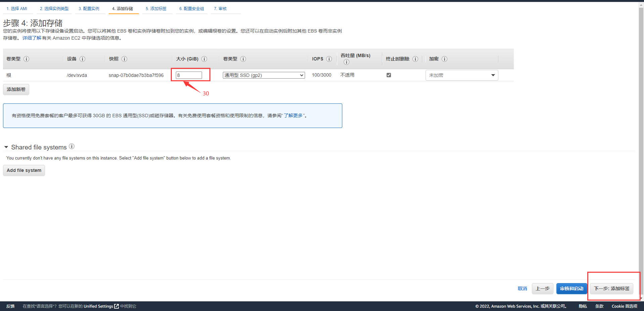Uncheck the 终止时删除 checkbox for root volume

(389, 75)
